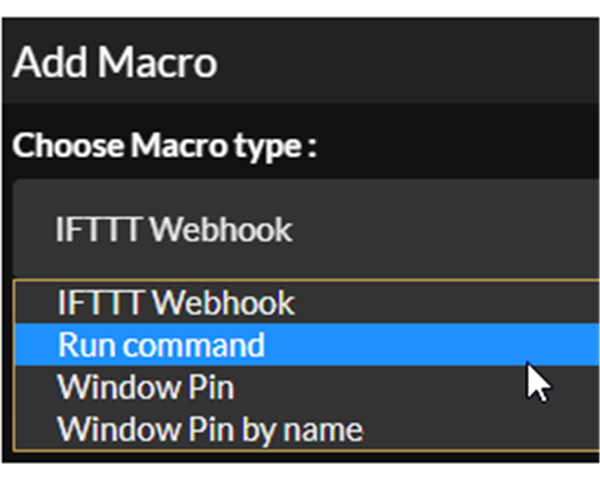Select the Window Pin by name option
Image resolution: width=600 pixels, height=477 pixels.
coord(210,430)
